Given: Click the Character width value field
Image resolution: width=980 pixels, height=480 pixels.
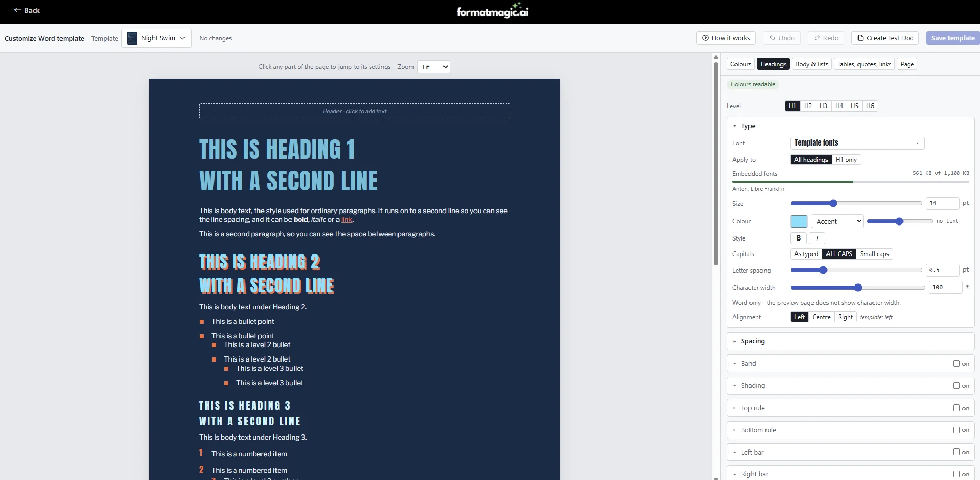Looking at the screenshot, I should pos(945,287).
